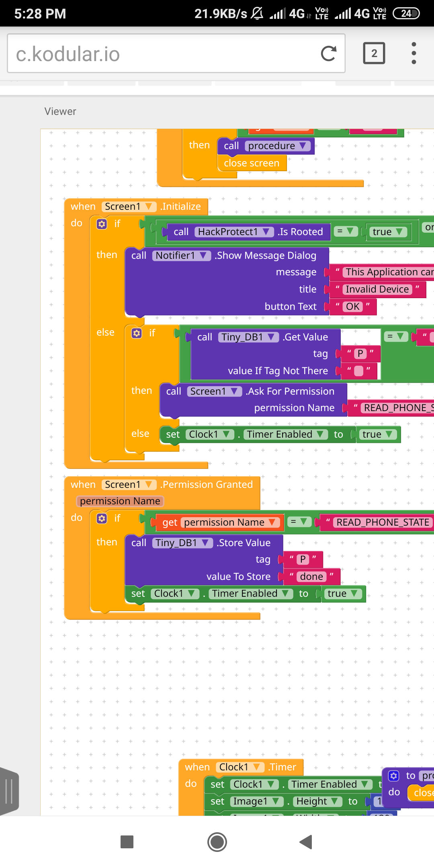434x868 pixels.
Task: Tap the Android home button
Action: (x=217, y=842)
